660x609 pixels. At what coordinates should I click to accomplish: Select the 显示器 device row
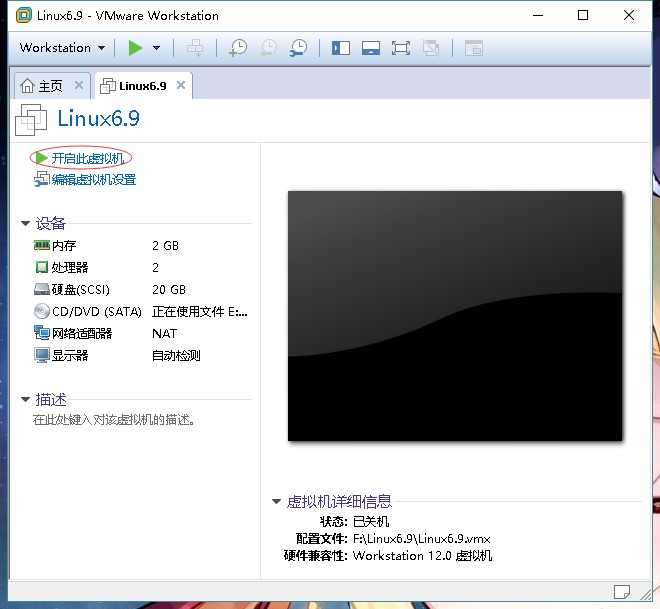coord(141,356)
